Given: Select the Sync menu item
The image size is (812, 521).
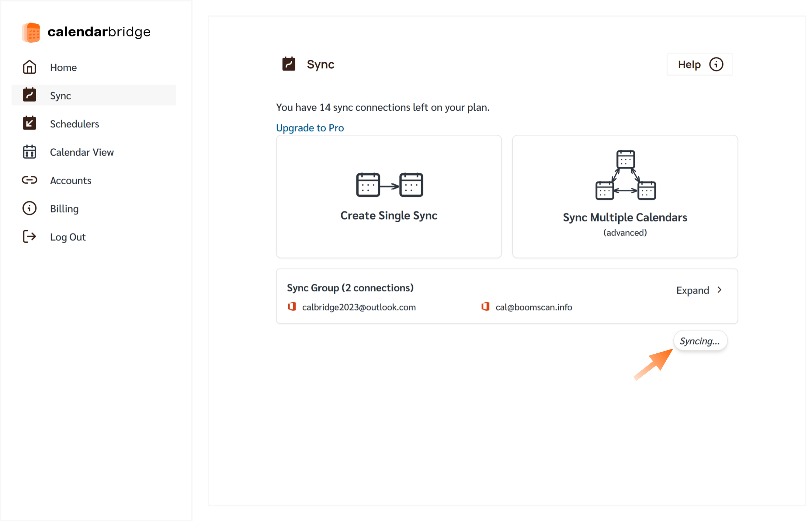Looking at the screenshot, I should pos(94,95).
